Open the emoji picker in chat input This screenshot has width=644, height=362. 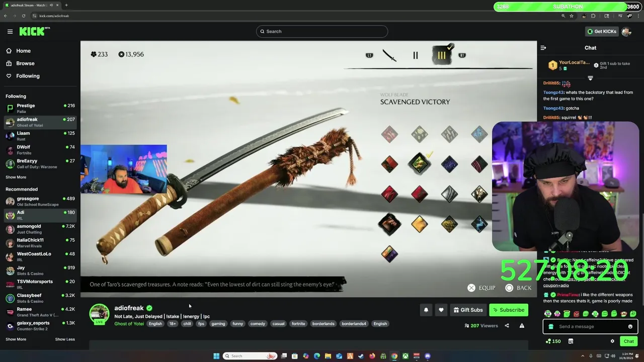pos(630,326)
